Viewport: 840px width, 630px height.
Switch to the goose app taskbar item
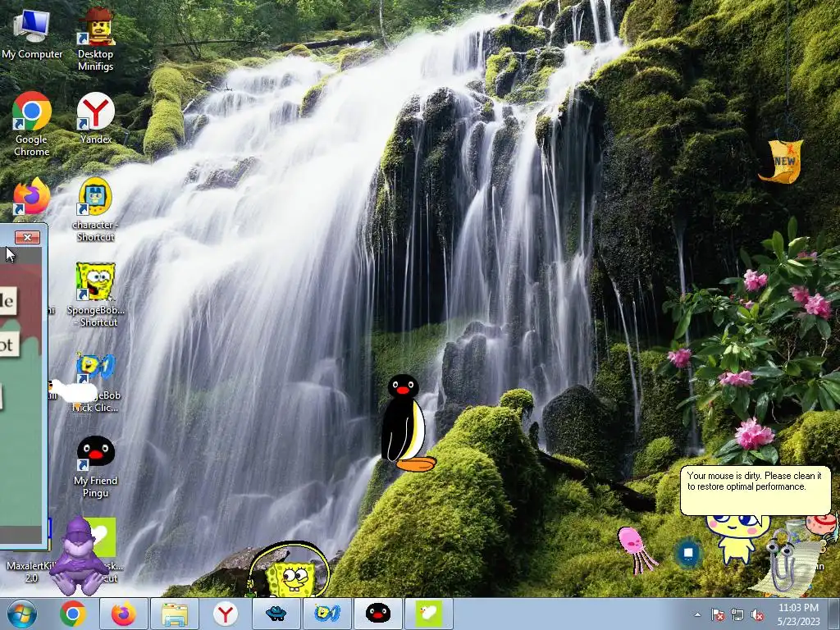tap(428, 614)
